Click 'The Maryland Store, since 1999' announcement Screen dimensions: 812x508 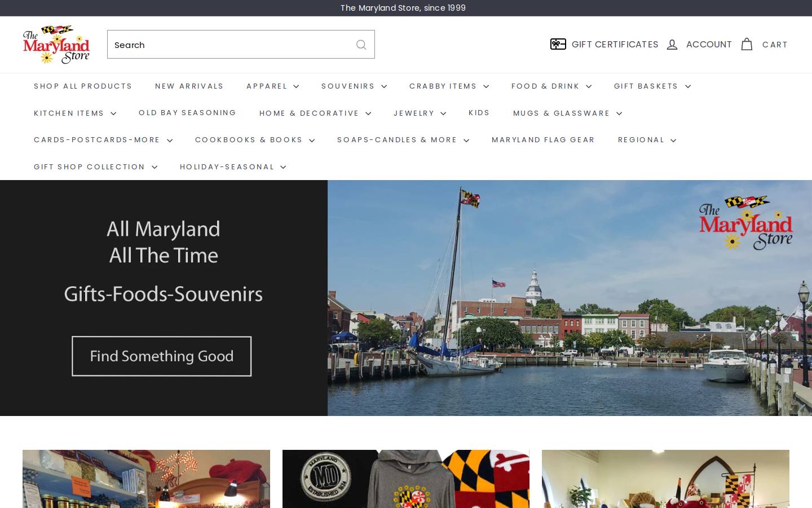pyautogui.click(x=403, y=8)
